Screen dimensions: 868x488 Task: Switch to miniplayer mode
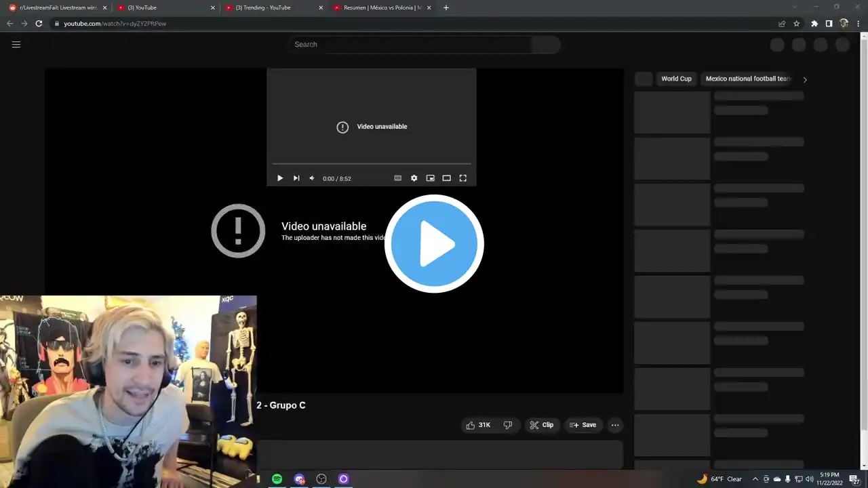pos(431,178)
